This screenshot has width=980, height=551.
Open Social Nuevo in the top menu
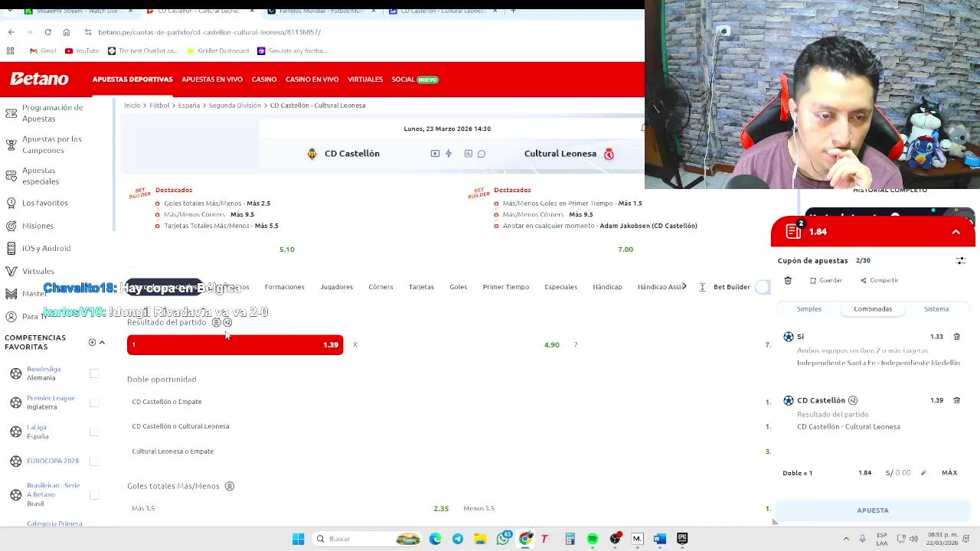(415, 80)
